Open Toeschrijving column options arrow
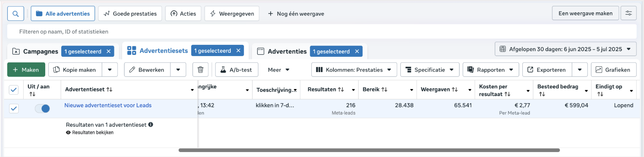Image resolution: width=644 pixels, height=157 pixels. tap(295, 90)
